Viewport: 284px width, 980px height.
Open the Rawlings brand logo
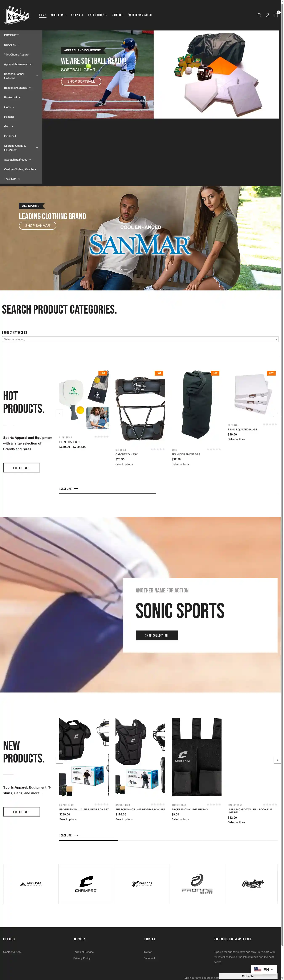(252, 883)
